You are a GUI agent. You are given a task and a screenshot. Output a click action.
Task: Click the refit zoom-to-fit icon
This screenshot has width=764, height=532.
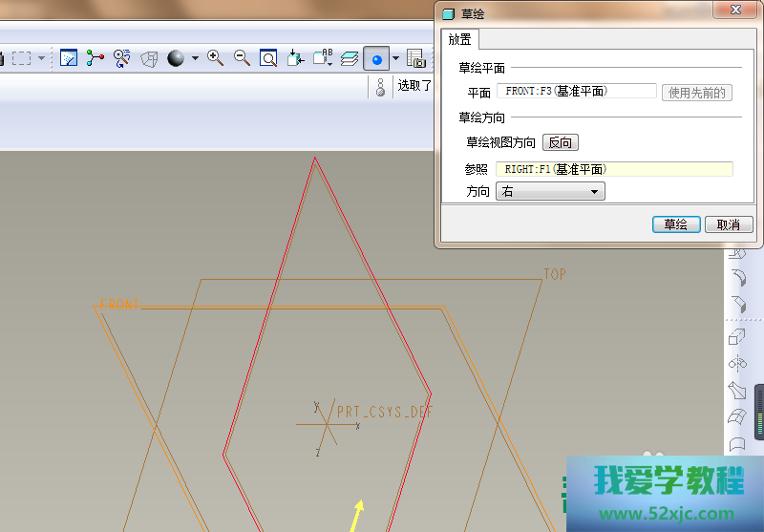tap(268, 58)
